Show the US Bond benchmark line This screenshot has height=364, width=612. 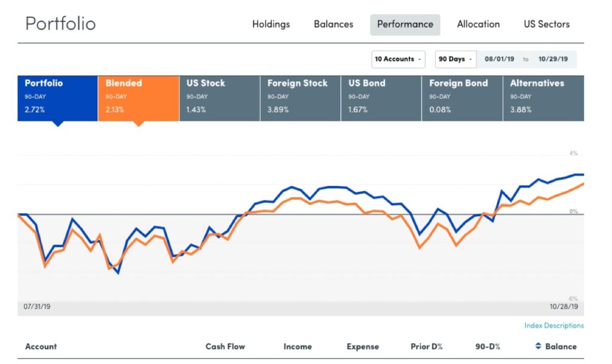pyautogui.click(x=381, y=98)
